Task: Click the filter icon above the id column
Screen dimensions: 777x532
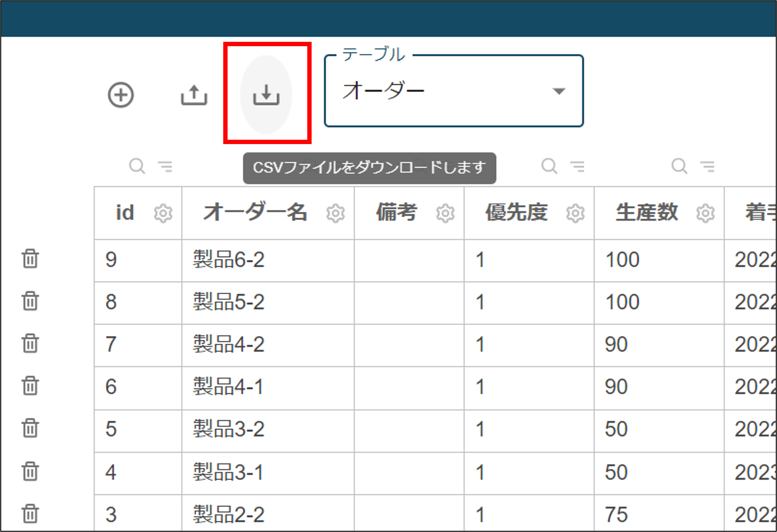Action: point(165,166)
